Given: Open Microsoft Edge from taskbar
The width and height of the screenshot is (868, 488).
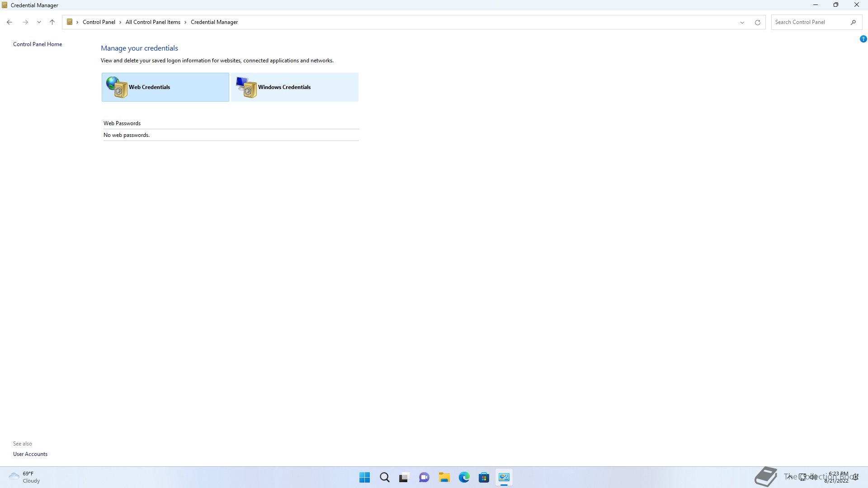Looking at the screenshot, I should coord(464,477).
